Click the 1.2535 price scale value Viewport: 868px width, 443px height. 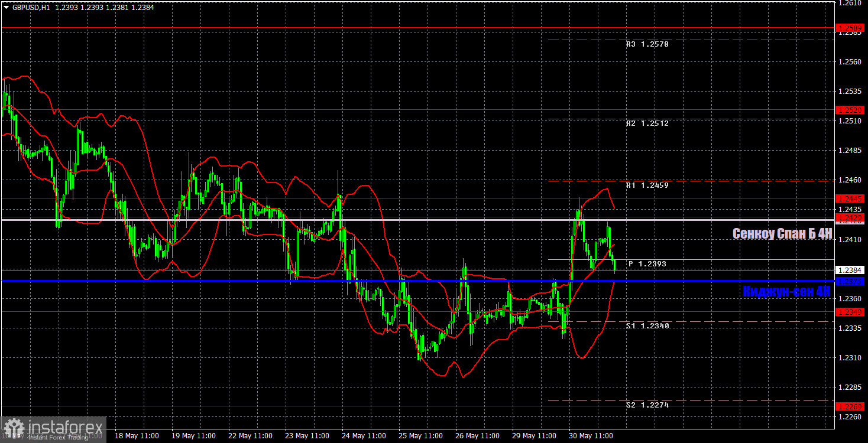point(849,92)
